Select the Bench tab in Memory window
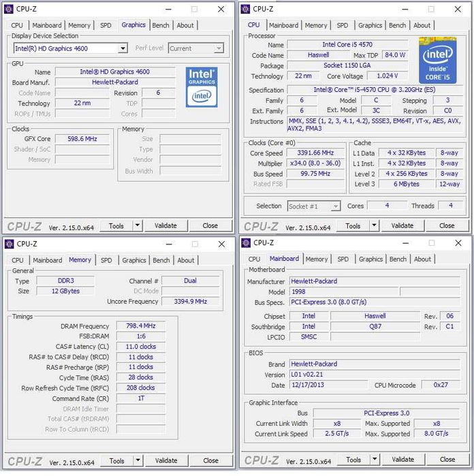 click(x=161, y=260)
